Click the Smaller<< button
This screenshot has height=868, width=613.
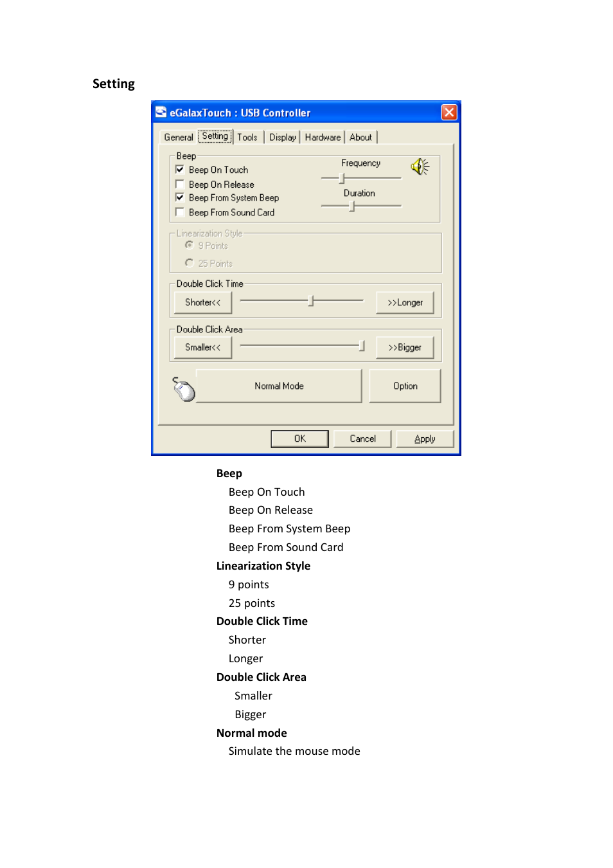tap(203, 347)
